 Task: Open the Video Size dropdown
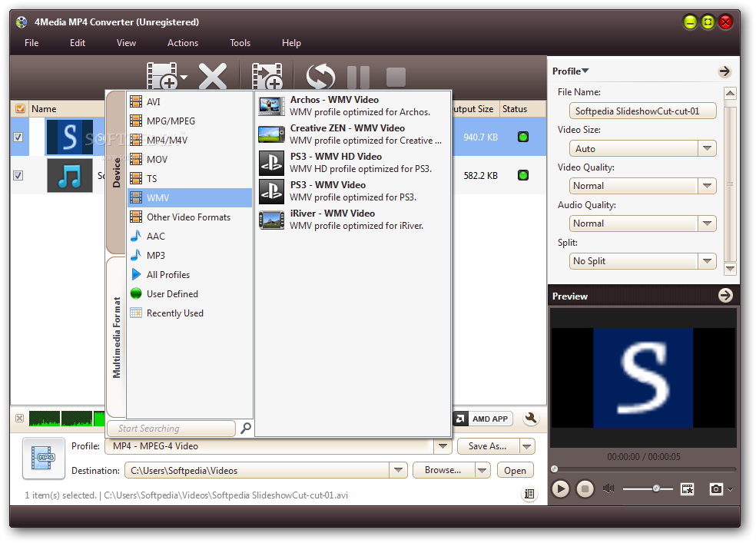point(707,148)
